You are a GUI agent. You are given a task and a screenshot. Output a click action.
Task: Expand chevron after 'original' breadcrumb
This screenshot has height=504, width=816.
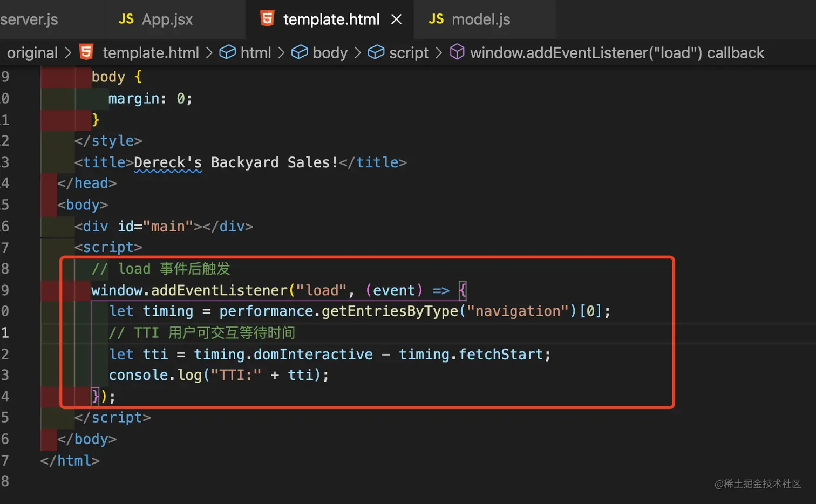pyautogui.click(x=68, y=53)
